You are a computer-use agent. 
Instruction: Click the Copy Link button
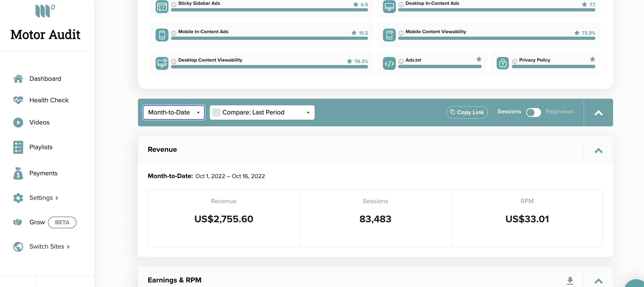tap(467, 112)
